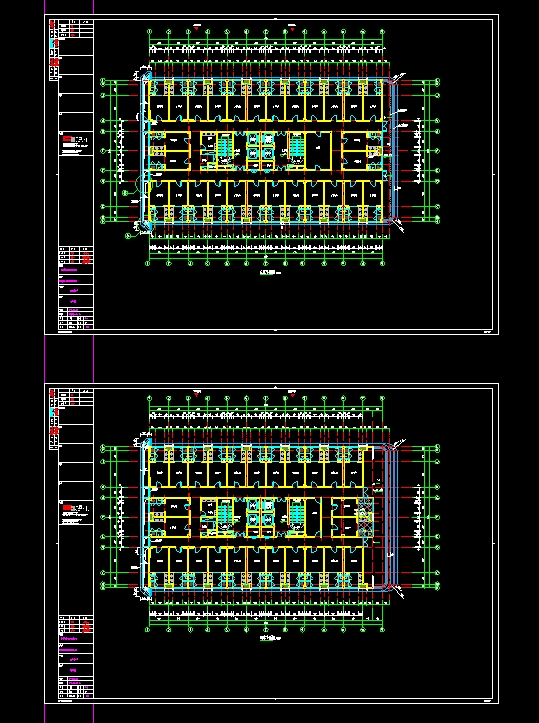
Task: Select the left red section marker above the lower plan
Action: [197, 393]
